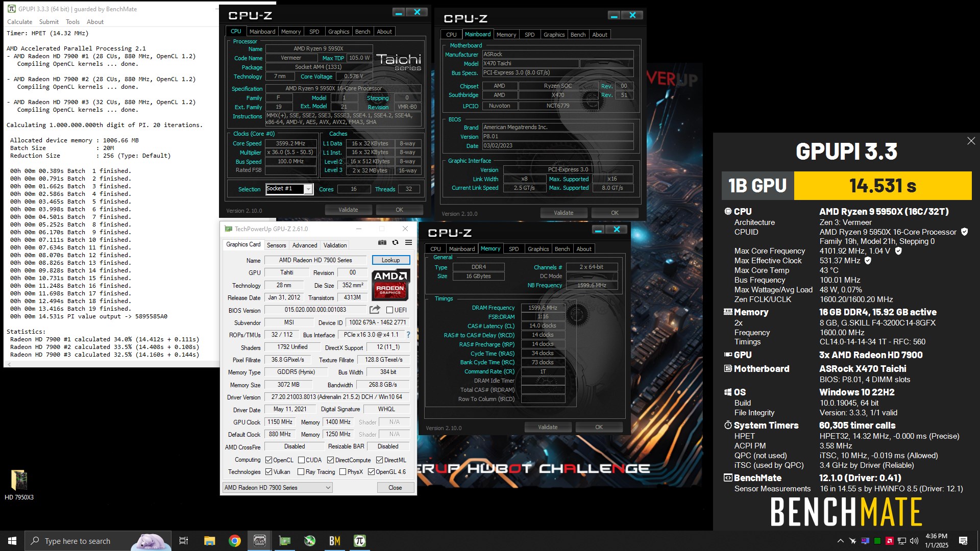Launch Chrome from the taskbar
Screen dimensions: 980x551
point(235,541)
